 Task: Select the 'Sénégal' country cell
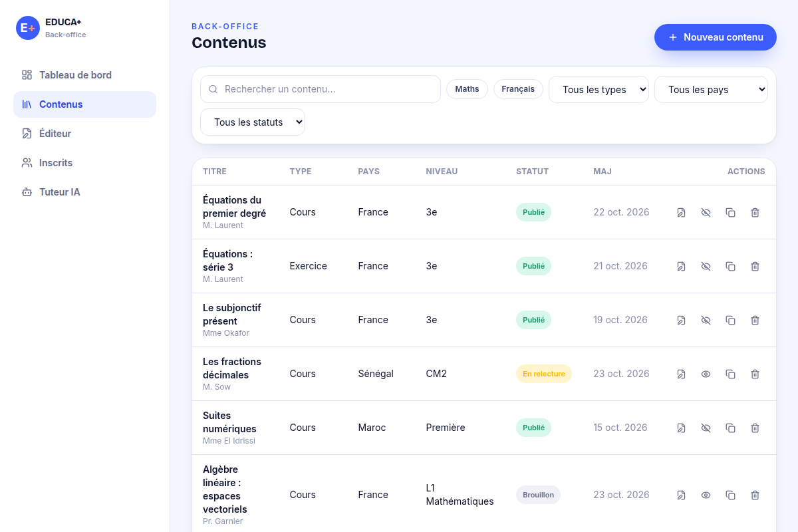pos(376,374)
